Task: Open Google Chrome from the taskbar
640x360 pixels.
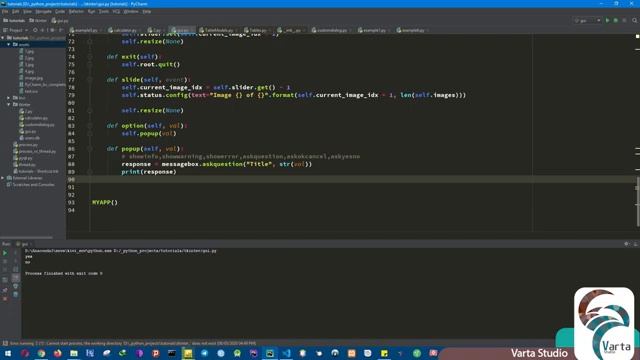Action: click(x=41, y=353)
